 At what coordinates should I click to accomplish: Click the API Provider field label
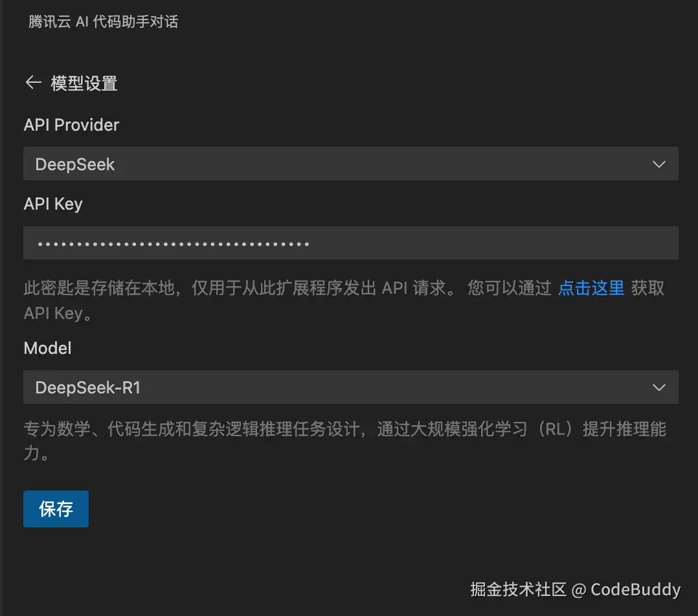(71, 125)
